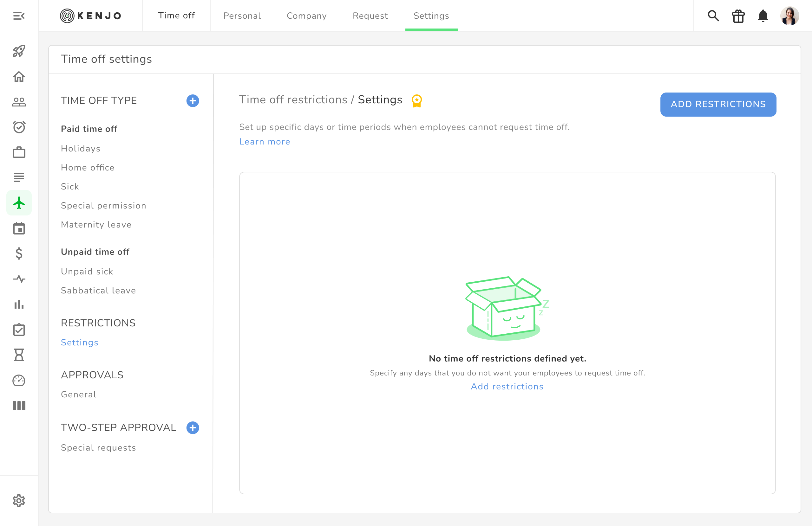Click the yellow premium badge icon
The image size is (812, 526).
pyautogui.click(x=416, y=101)
